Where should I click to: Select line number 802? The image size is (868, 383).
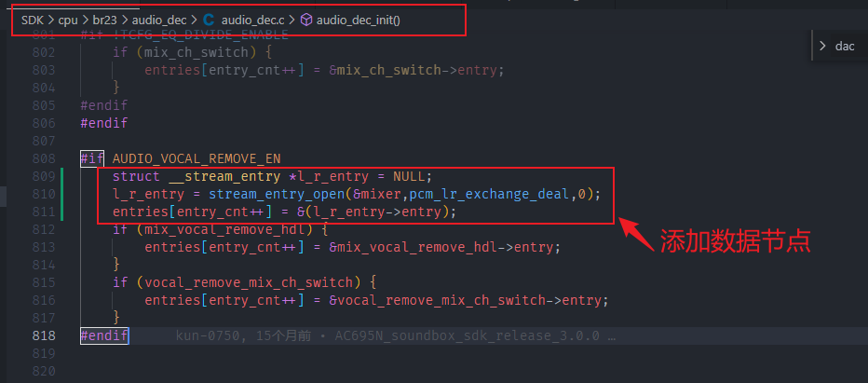point(44,53)
